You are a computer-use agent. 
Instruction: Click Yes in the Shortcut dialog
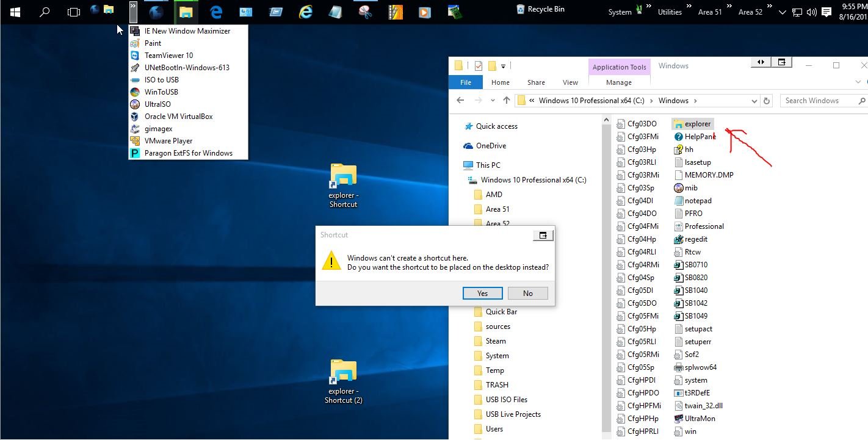pyautogui.click(x=482, y=294)
